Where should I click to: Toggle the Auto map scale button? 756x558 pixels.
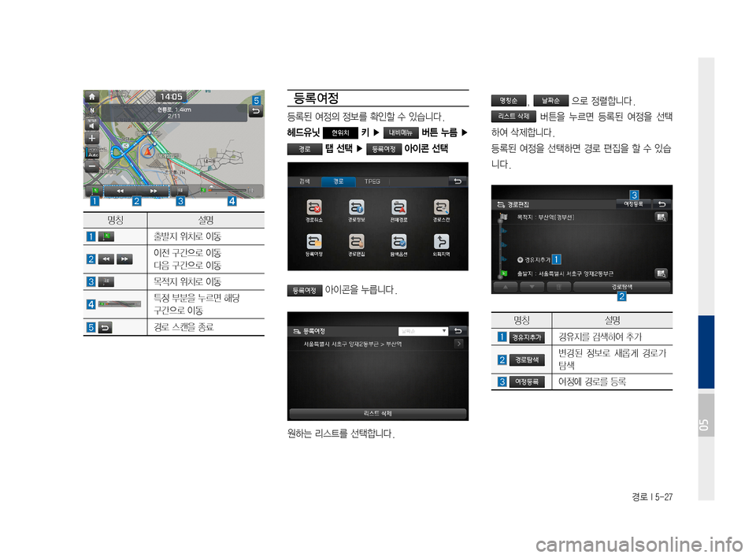(x=92, y=153)
